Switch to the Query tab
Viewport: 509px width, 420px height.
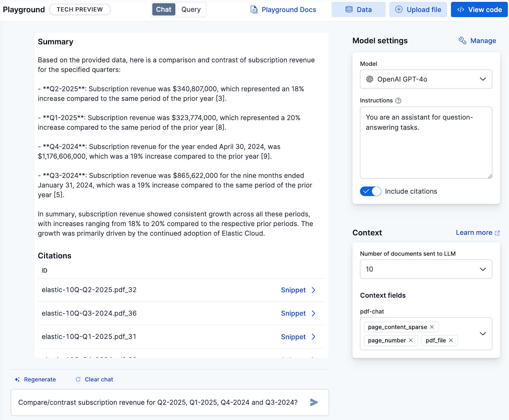tap(191, 10)
